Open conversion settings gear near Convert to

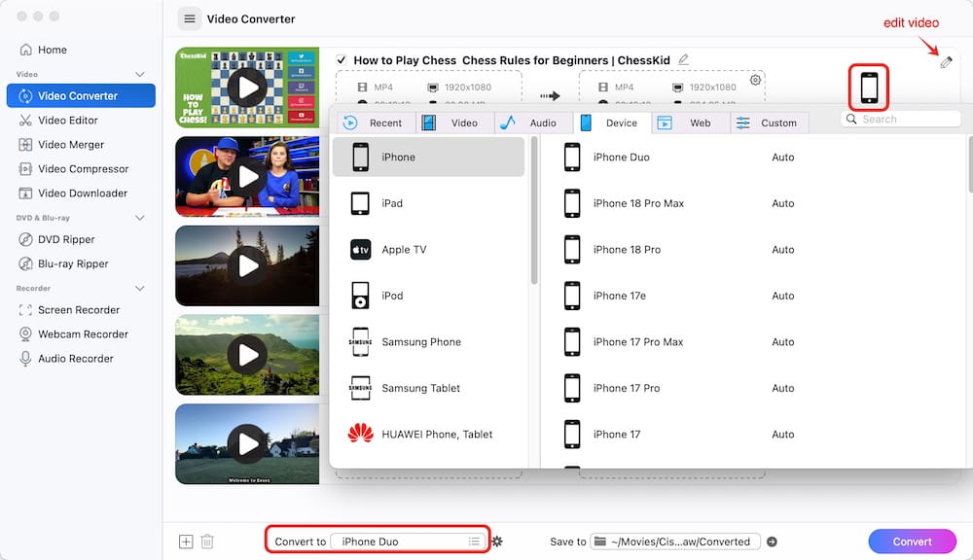tap(497, 542)
